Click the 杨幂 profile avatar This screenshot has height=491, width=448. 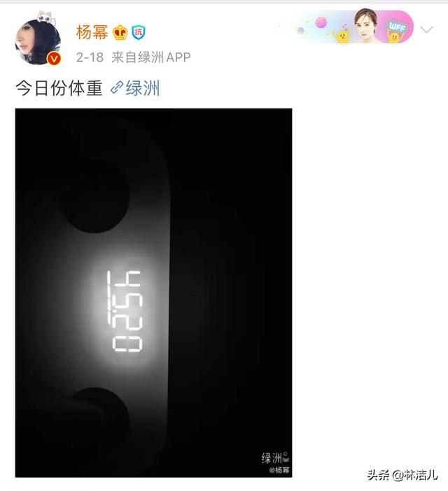(38, 41)
